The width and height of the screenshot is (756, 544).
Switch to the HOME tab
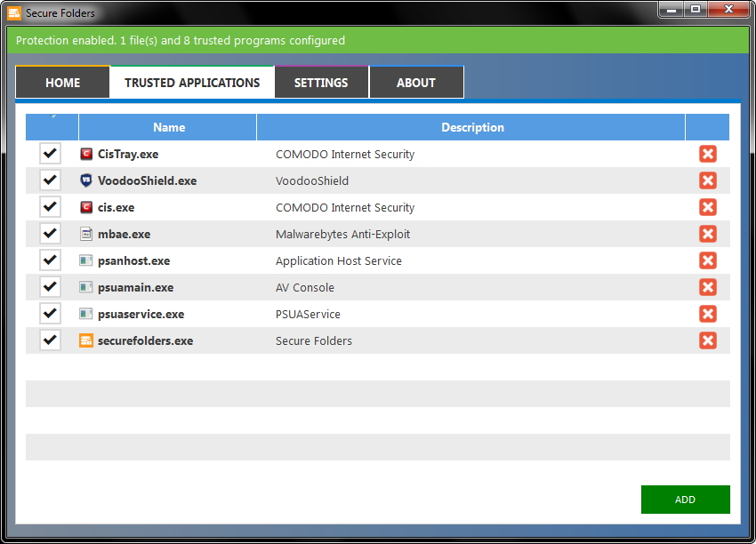(x=62, y=83)
